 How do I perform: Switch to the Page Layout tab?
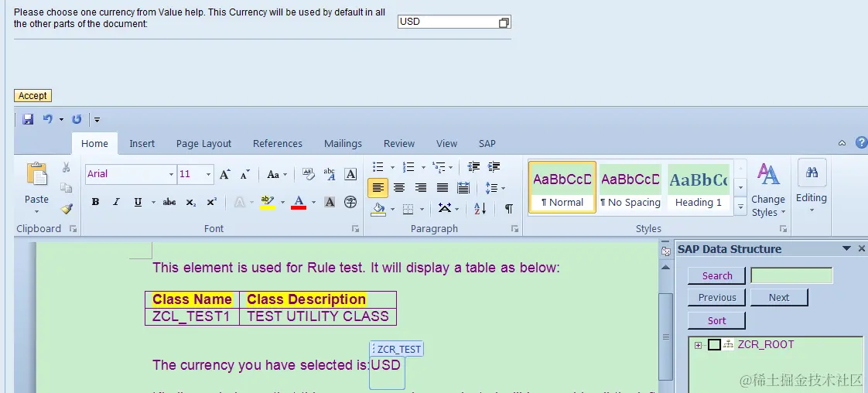coord(203,143)
